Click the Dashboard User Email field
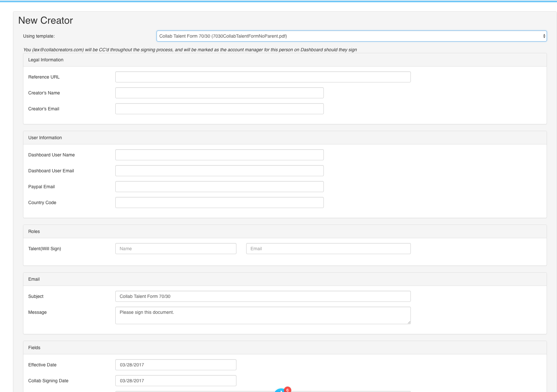Image resolution: width=557 pixels, height=392 pixels. click(x=219, y=171)
